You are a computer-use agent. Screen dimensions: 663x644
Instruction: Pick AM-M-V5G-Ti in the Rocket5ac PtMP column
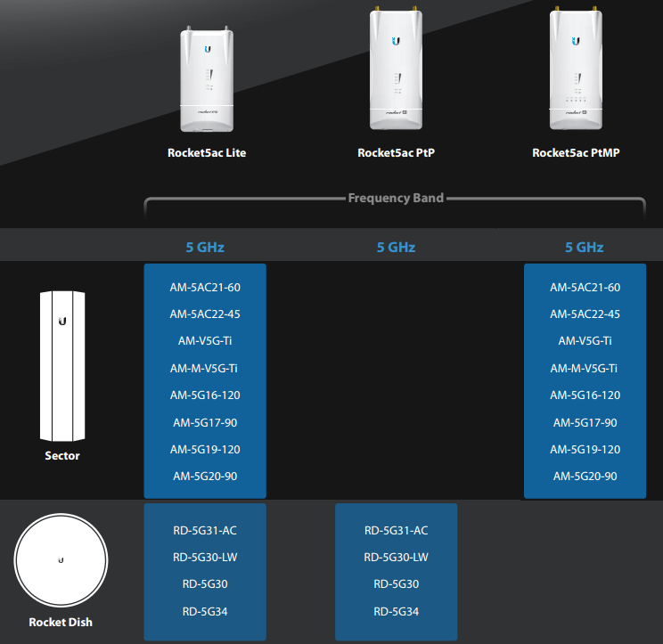584,369
